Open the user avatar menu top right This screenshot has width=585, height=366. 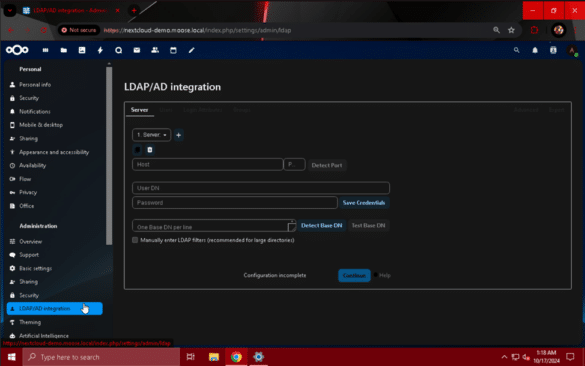tap(572, 50)
